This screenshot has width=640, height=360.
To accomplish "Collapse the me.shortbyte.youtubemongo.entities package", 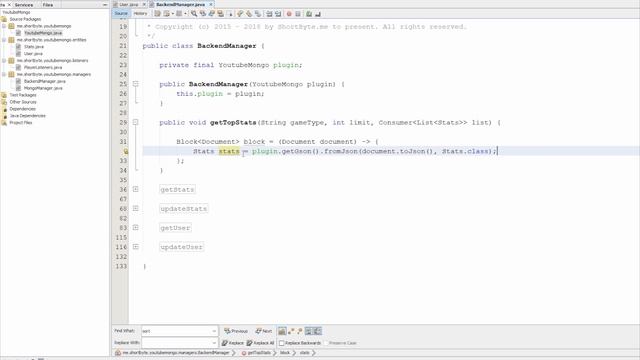I will pyautogui.click(x=4, y=40).
